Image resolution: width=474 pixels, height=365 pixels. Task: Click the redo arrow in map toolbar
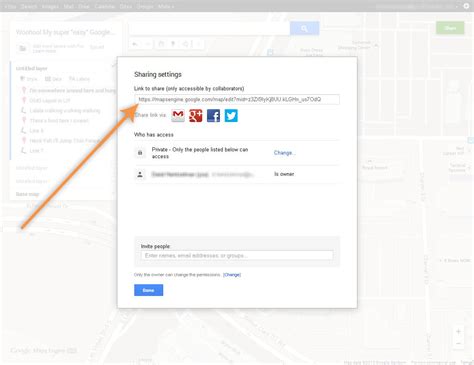[x=148, y=44]
